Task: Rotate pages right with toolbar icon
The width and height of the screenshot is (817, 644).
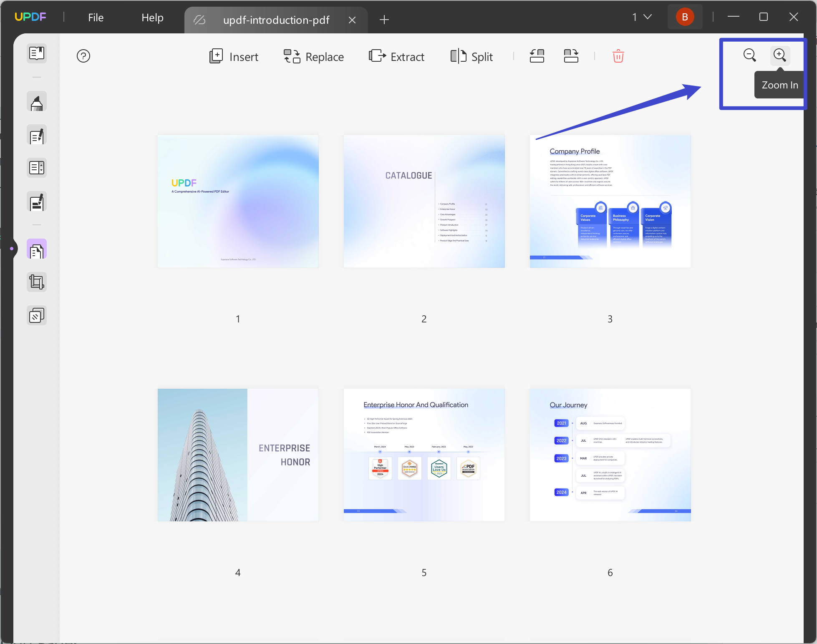Action: point(570,56)
